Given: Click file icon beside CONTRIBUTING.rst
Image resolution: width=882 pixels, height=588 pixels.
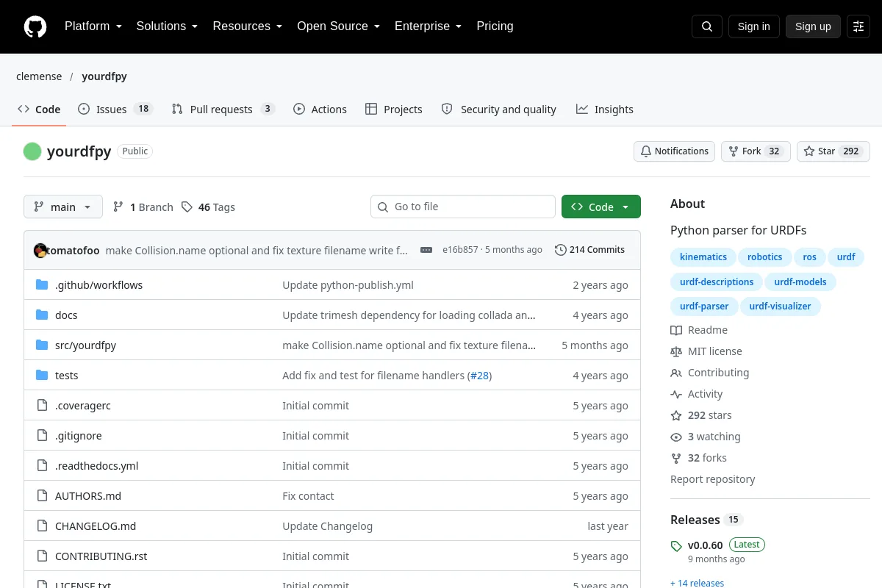Looking at the screenshot, I should point(42,556).
